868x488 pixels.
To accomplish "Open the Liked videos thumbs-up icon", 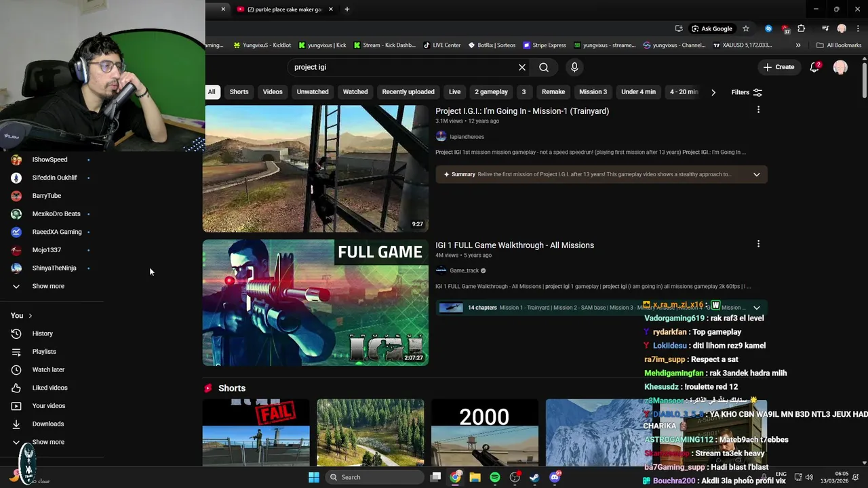I will point(16,388).
